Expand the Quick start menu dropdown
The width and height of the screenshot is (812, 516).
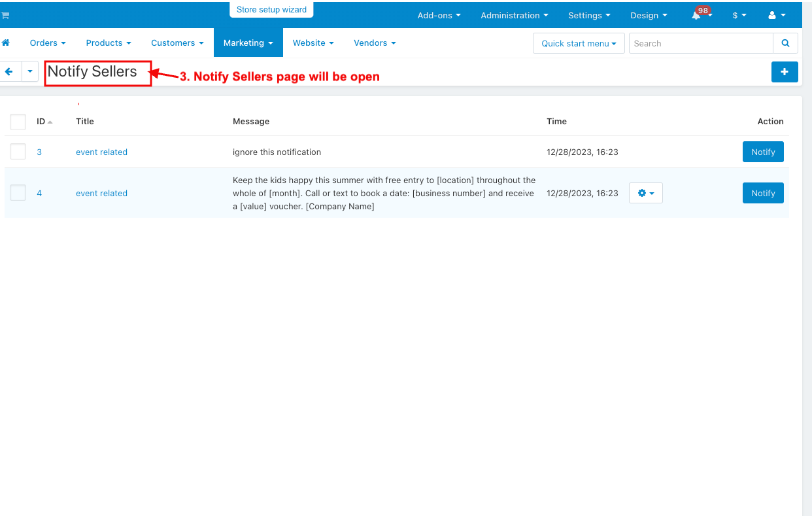coord(579,43)
